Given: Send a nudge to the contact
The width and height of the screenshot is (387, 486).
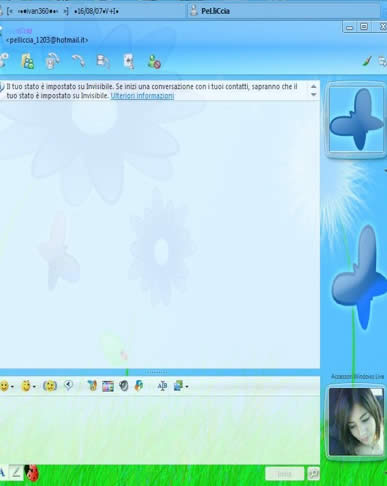Looking at the screenshot, I should (x=50, y=386).
